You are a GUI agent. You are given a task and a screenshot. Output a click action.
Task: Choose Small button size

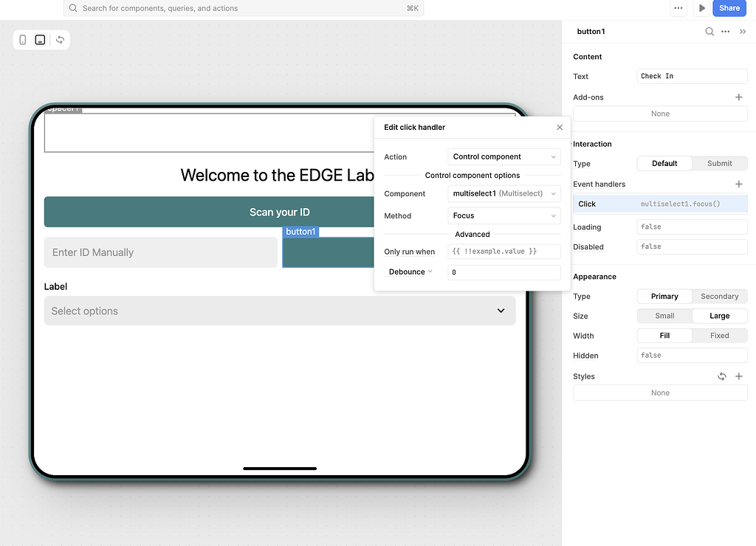click(x=664, y=316)
